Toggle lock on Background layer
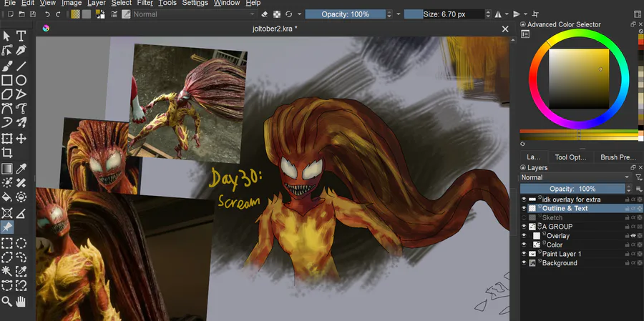This screenshot has width=644, height=321. click(x=627, y=263)
